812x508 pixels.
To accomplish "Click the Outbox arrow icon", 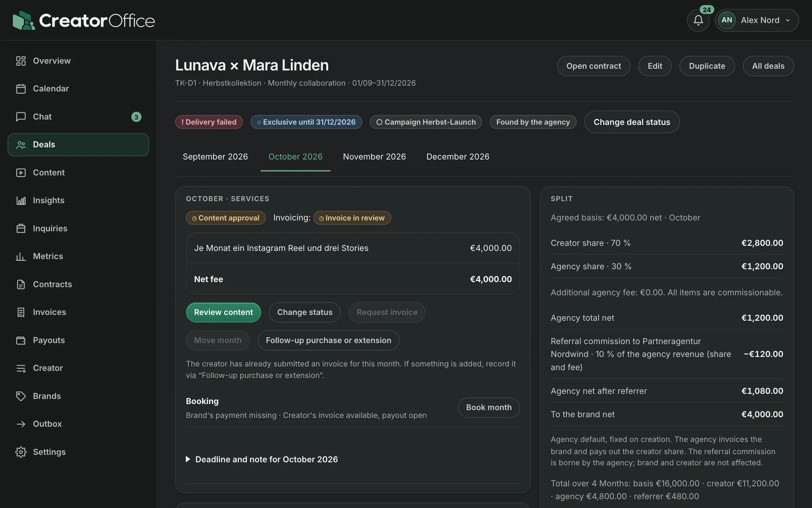I will [21, 424].
